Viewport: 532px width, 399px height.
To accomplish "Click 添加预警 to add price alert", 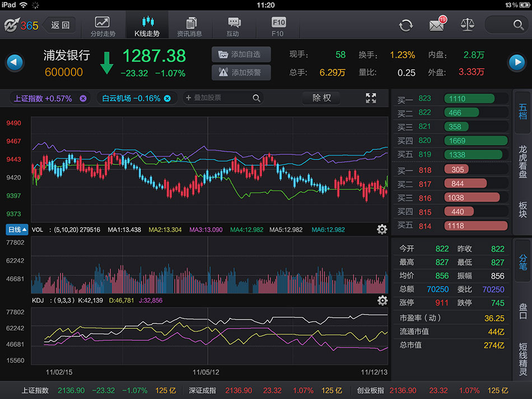I will pos(241,73).
